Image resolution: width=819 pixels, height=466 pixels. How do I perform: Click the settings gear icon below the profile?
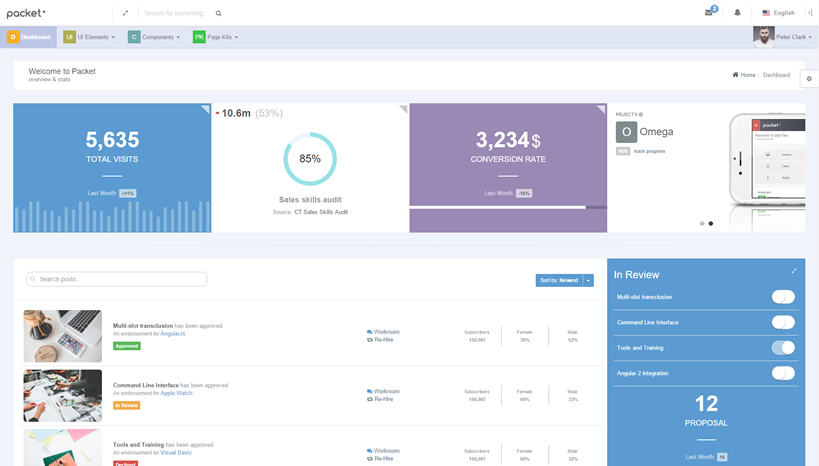[810, 77]
